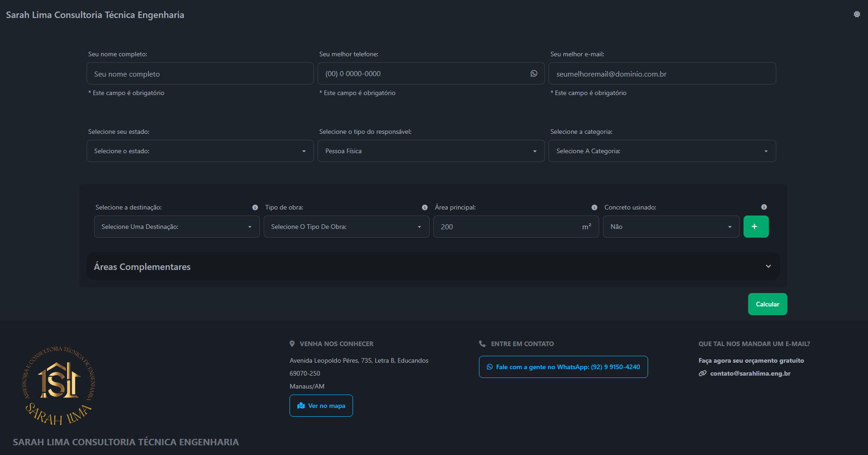
Task: Open the Pessoa Física responsible type dropdown
Action: [x=431, y=151]
